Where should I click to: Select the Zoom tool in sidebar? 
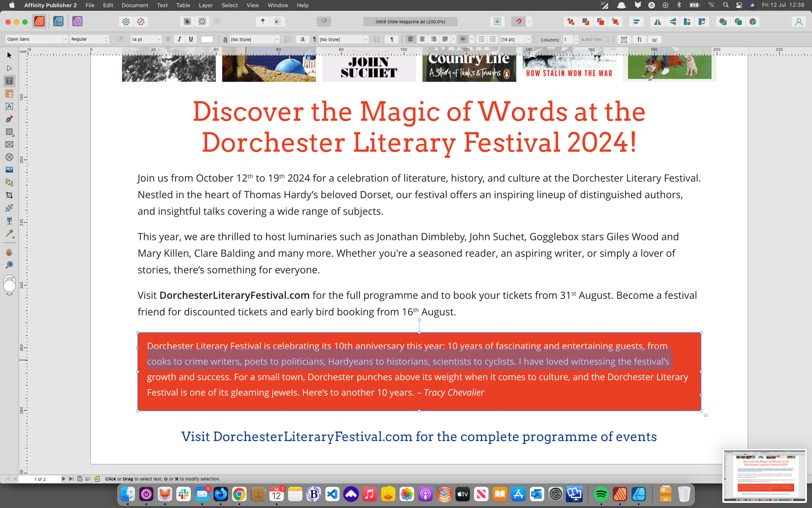pyautogui.click(x=9, y=265)
